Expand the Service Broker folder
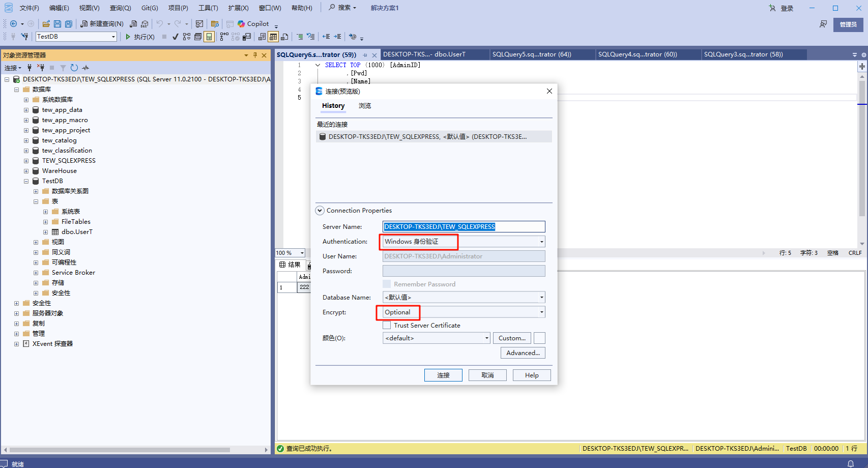This screenshot has width=868, height=468. (x=36, y=273)
